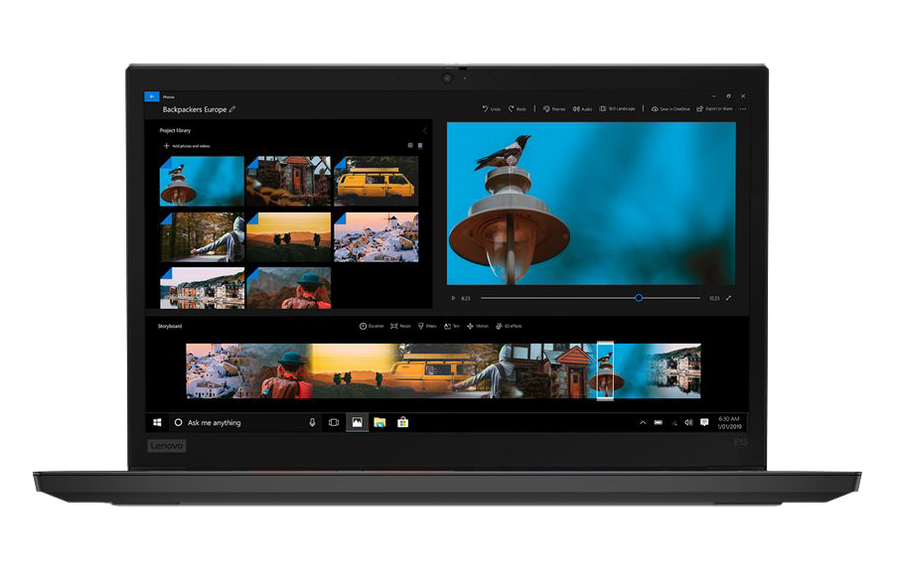Change the 16:9 Landscape aspect ratio

618,109
